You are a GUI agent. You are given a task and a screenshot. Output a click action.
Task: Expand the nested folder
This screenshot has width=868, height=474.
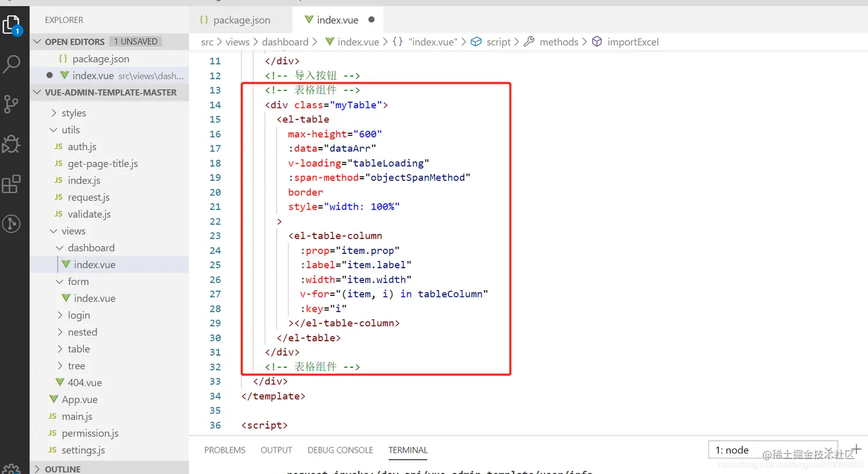point(60,332)
